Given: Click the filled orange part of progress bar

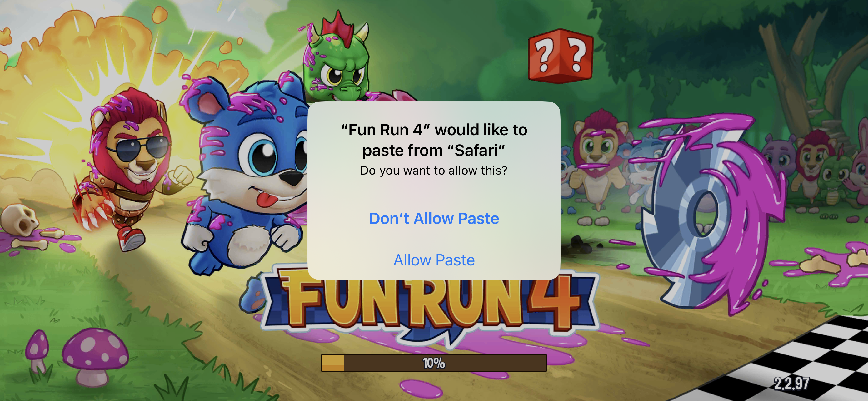Looking at the screenshot, I should point(332,363).
